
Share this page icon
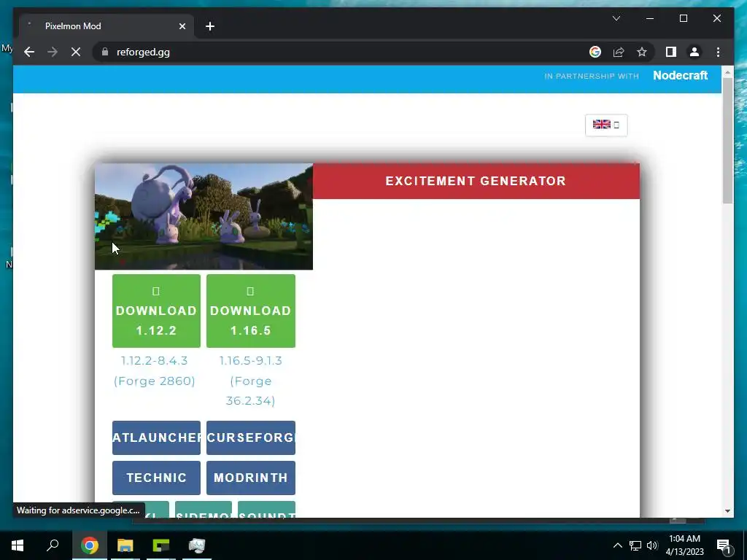click(x=619, y=52)
